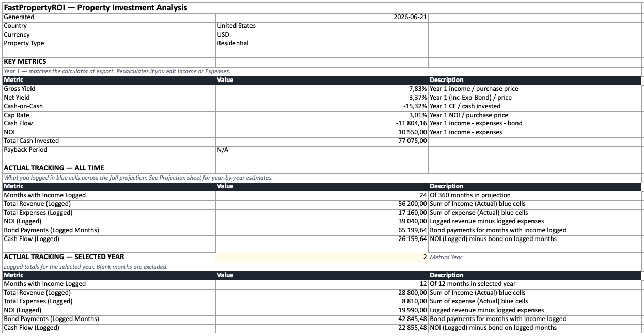Click the 'Metrics Year' hint label

tap(446, 257)
